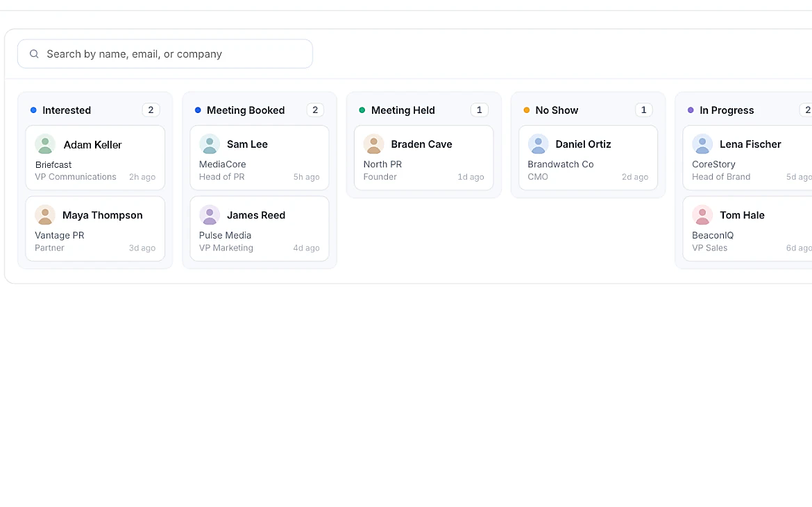Open the Sam Lee contact name
This screenshot has width=812, height=507.
tap(248, 144)
